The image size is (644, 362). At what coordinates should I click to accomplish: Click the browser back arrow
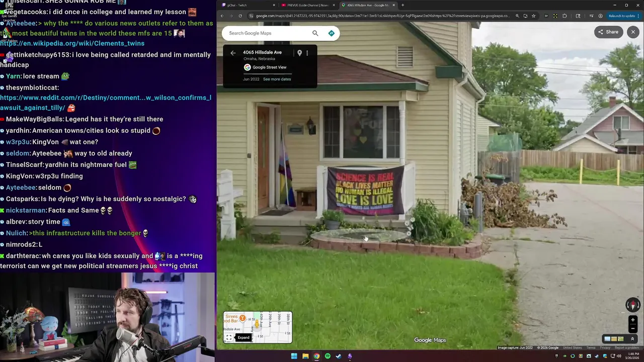[222, 16]
